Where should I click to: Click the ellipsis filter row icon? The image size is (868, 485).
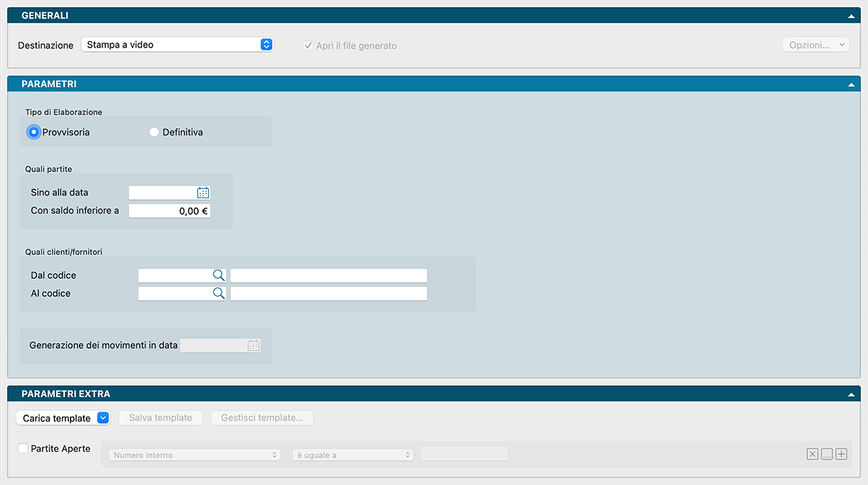(827, 454)
